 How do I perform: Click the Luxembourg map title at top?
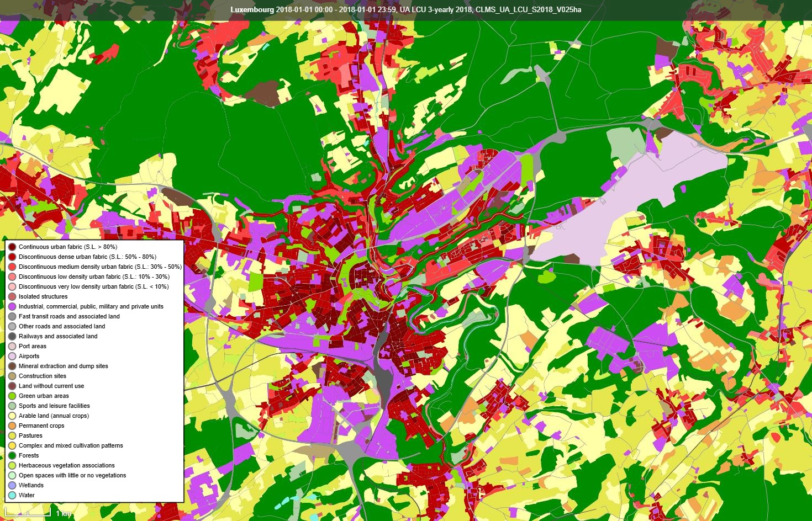pyautogui.click(x=405, y=9)
